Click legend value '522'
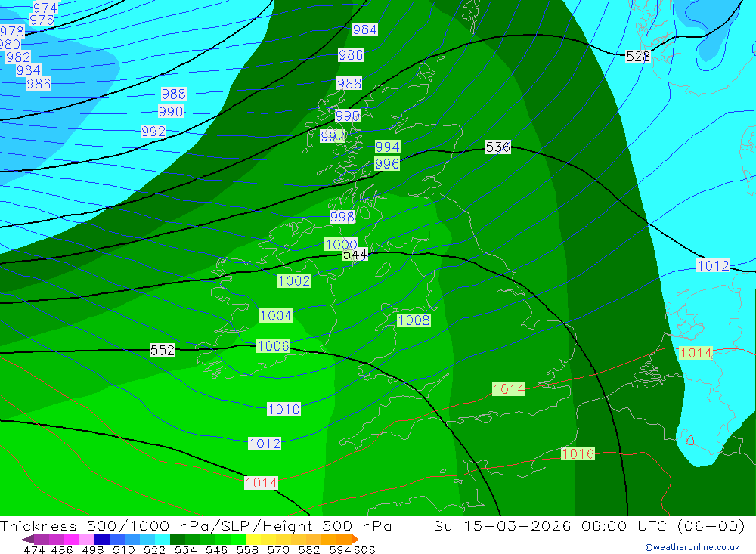The height and width of the screenshot is (554, 756). 154,549
